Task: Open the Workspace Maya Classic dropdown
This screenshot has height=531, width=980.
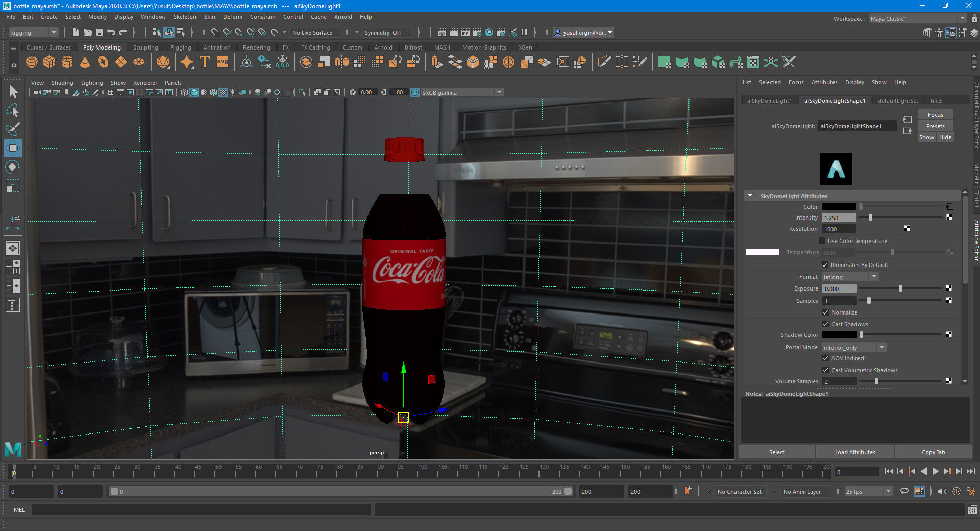Action: click(x=918, y=19)
